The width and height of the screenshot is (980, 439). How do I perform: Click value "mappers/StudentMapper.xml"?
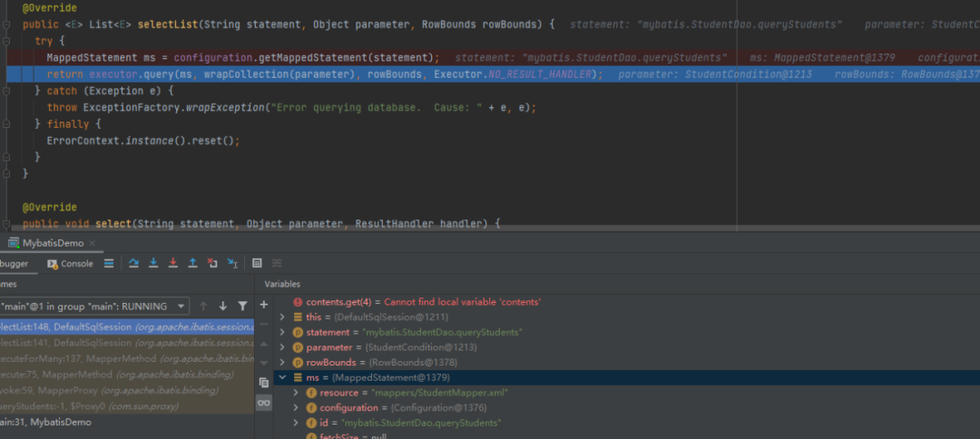click(x=440, y=393)
